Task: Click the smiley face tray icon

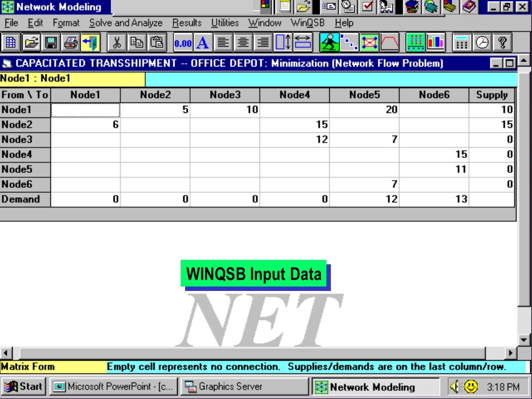Action: (x=471, y=386)
